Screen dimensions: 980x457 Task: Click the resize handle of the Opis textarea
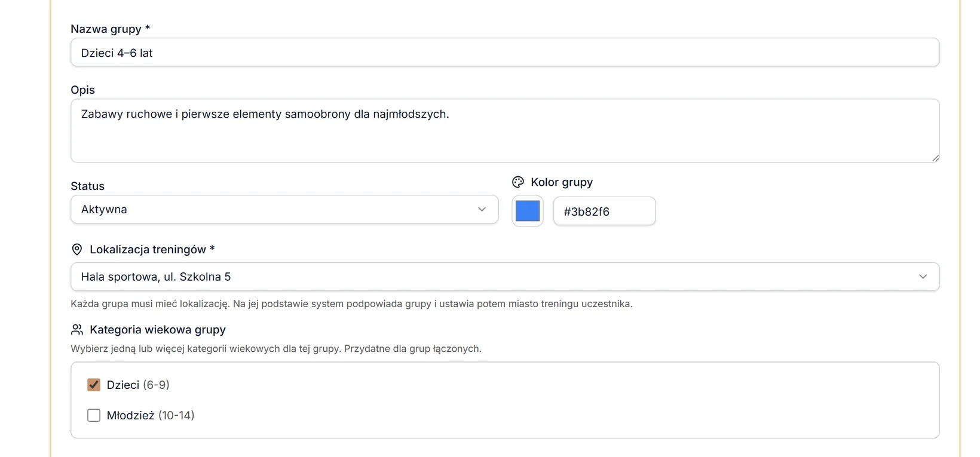tap(935, 158)
